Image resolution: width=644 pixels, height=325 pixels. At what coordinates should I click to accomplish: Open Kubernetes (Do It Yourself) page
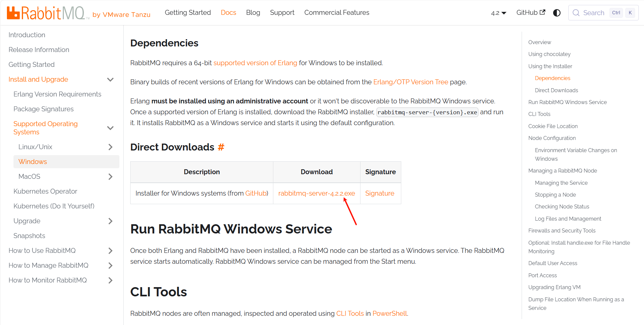click(54, 206)
